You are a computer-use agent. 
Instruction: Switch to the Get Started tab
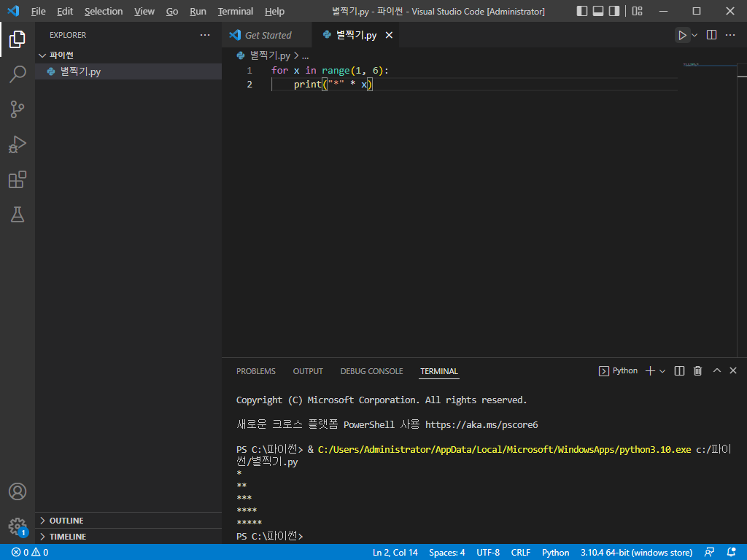point(267,35)
